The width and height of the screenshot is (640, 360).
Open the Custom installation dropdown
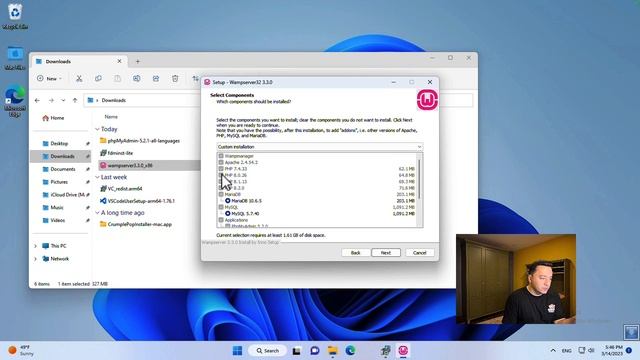[320, 147]
